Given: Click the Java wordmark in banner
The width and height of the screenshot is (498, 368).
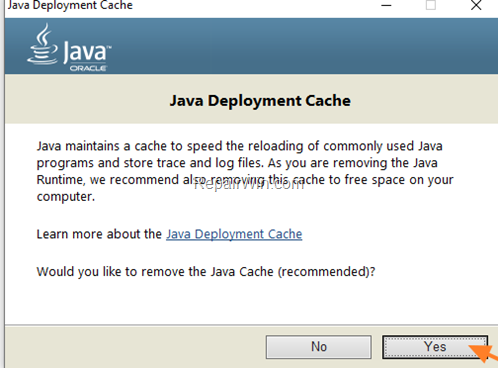Looking at the screenshot, I should coord(87,52).
